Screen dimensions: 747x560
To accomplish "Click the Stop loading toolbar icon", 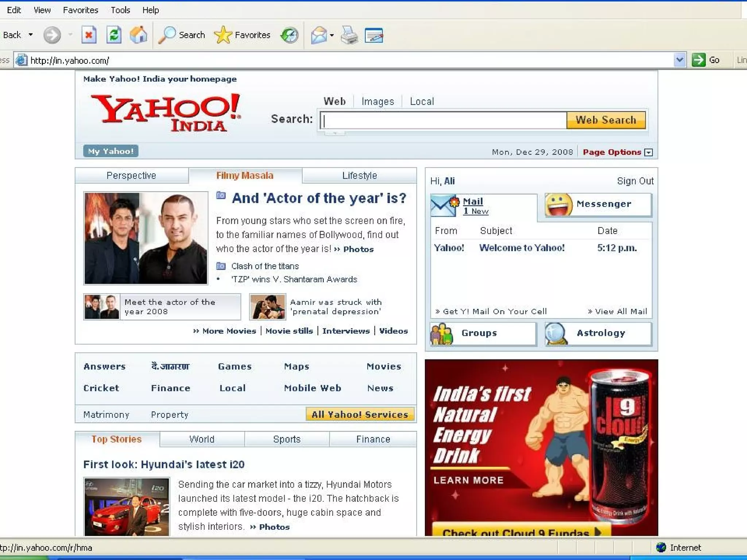I will (x=89, y=35).
